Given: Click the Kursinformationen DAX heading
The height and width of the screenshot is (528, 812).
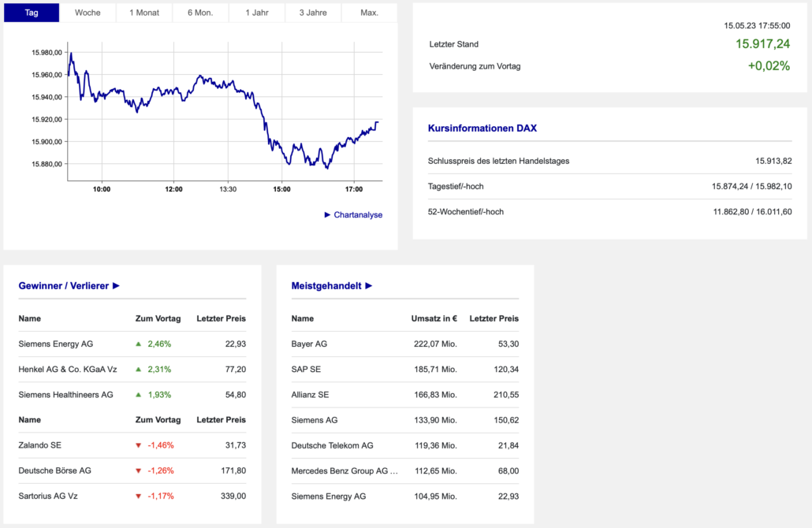Looking at the screenshot, I should (x=482, y=128).
